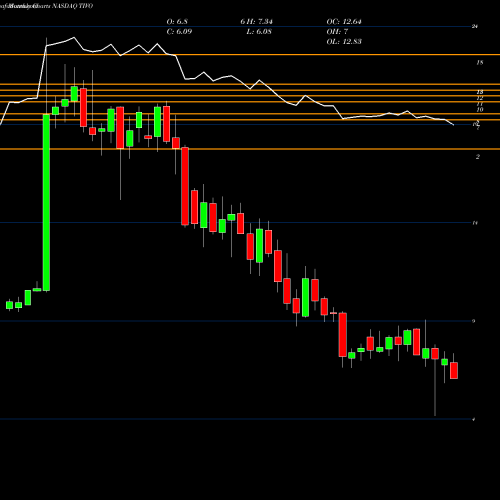The height and width of the screenshot is (500, 500).
Task: Click the high value "H: 7.34"
Action: (260, 22)
